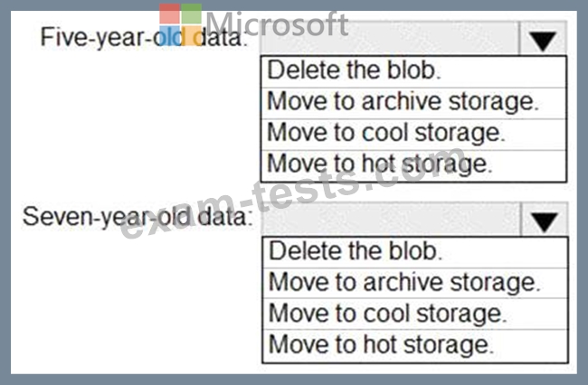Click the exam-tests.com watermark text
This screenshot has height=385, width=588.
click(x=299, y=203)
